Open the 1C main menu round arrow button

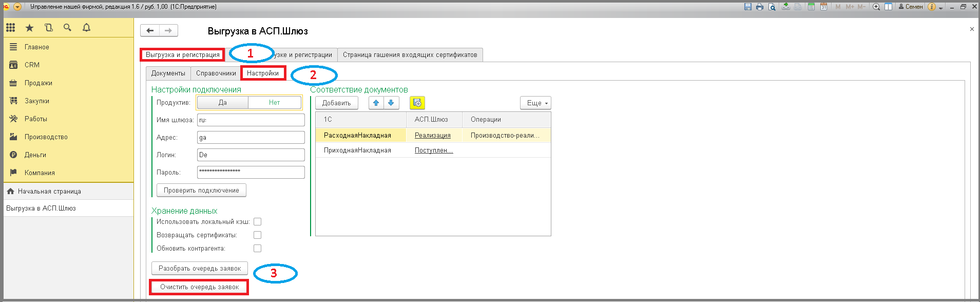pos(17,7)
